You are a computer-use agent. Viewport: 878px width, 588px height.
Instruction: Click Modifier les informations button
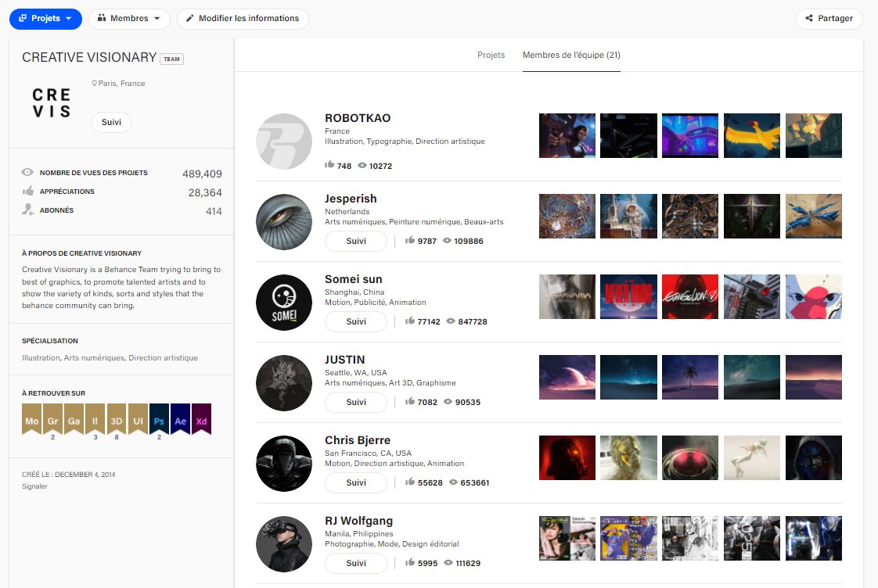pyautogui.click(x=243, y=19)
